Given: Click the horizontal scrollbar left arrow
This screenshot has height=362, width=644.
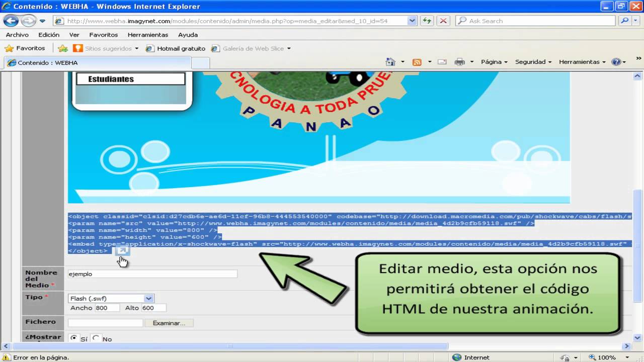Looking at the screenshot, I should tap(6, 346).
